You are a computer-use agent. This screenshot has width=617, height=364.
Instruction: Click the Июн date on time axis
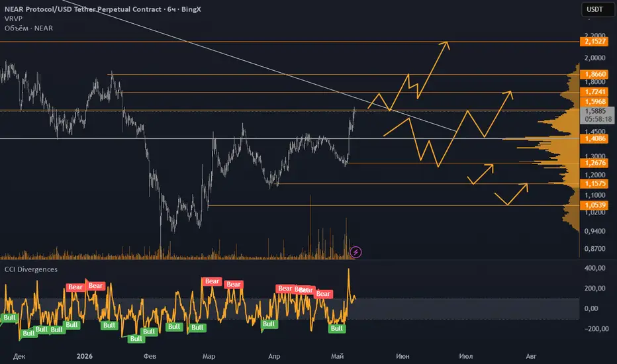coord(403,356)
